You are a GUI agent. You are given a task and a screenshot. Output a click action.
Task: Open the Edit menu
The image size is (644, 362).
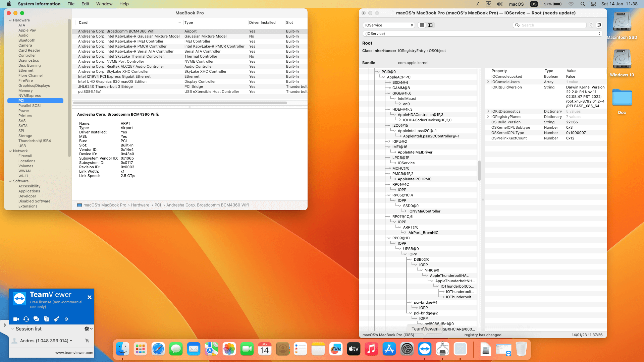[x=85, y=4]
